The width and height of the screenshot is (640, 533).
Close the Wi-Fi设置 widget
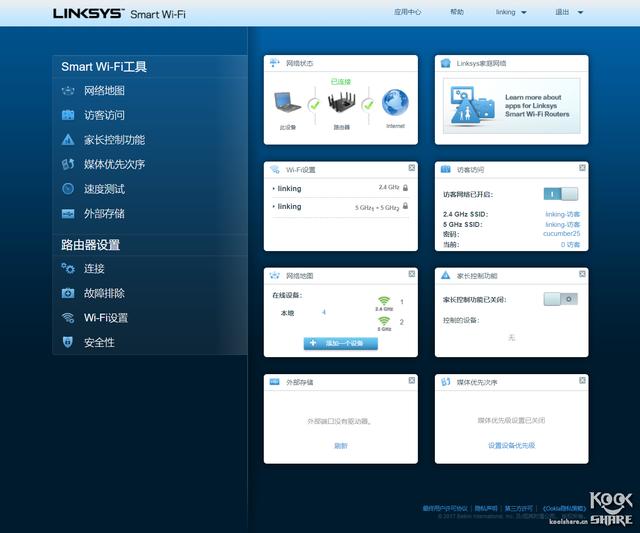[x=411, y=168]
